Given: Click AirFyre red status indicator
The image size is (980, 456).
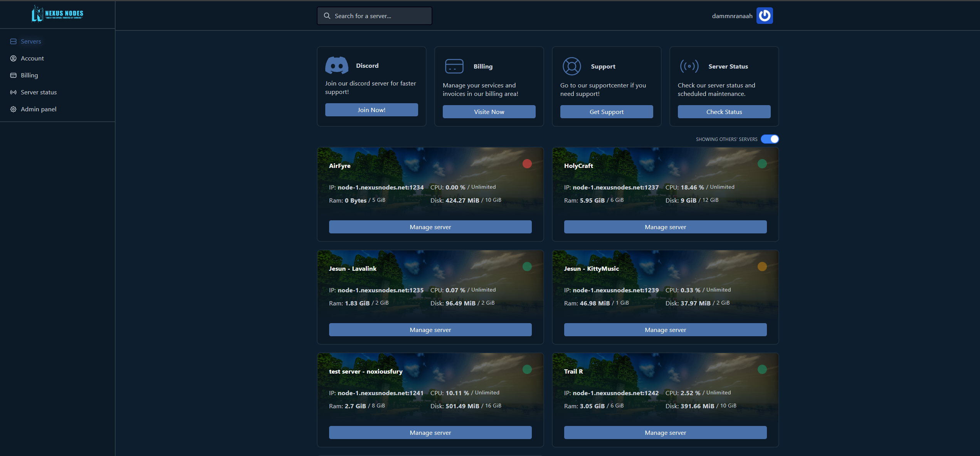Looking at the screenshot, I should tap(527, 164).
